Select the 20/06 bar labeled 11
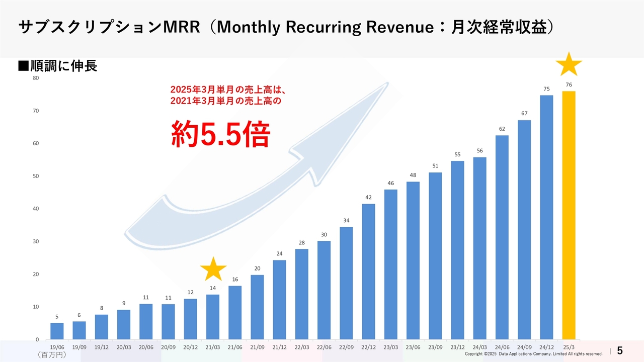Viewport: 644px width, 362px height. [x=146, y=321]
